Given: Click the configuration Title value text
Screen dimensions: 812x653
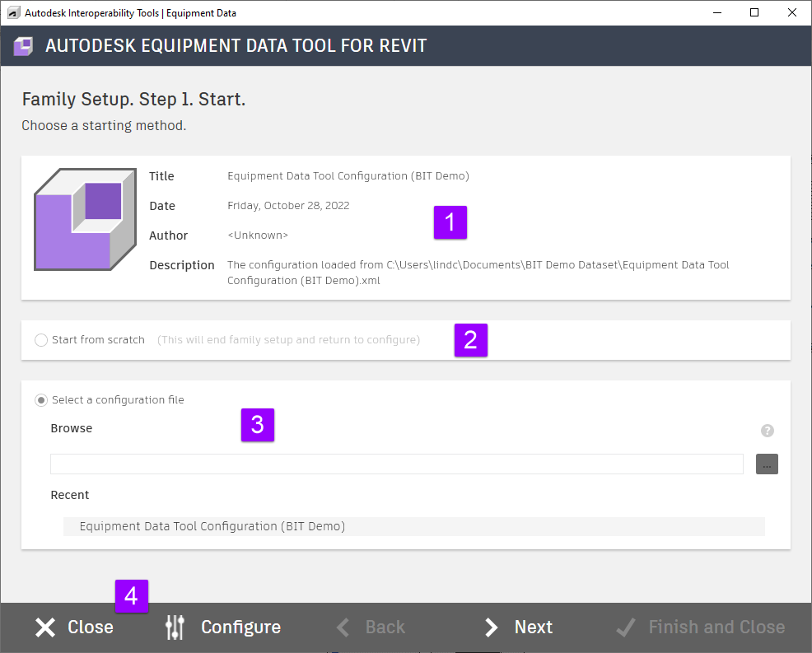Looking at the screenshot, I should (x=348, y=176).
